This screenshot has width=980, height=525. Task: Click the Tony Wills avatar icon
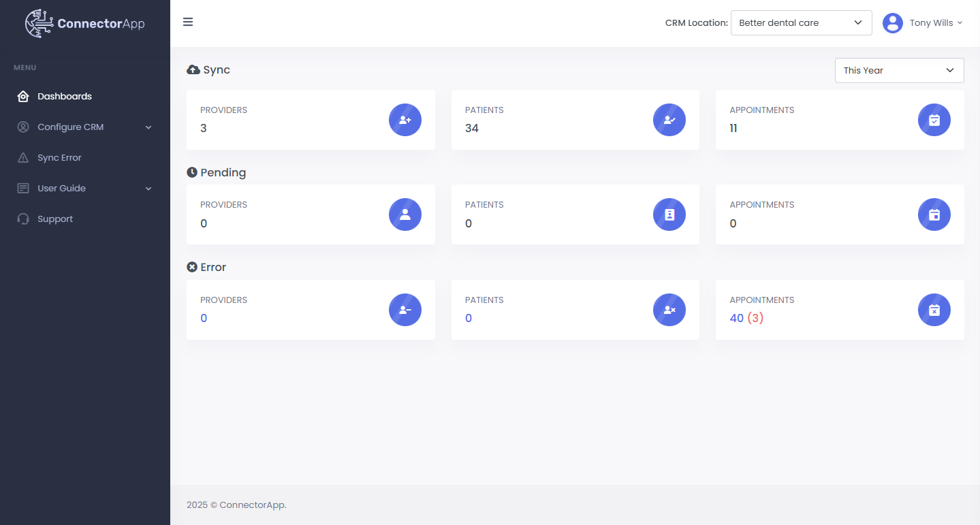point(893,23)
